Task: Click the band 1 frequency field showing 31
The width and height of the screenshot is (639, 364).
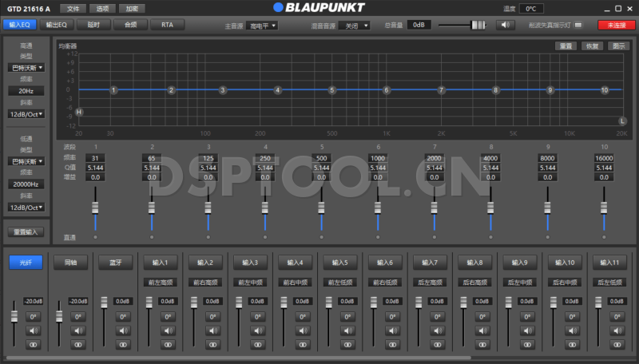Action: pos(95,158)
